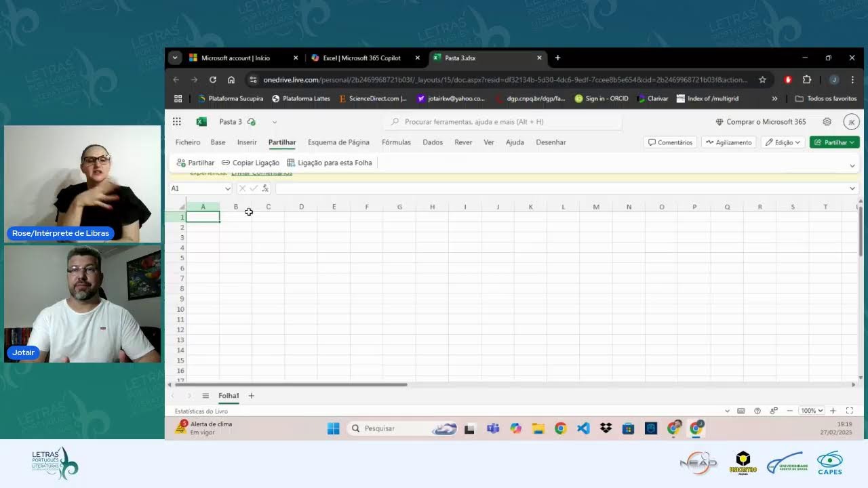Click the search box Procurar ferramentas

click(x=504, y=122)
